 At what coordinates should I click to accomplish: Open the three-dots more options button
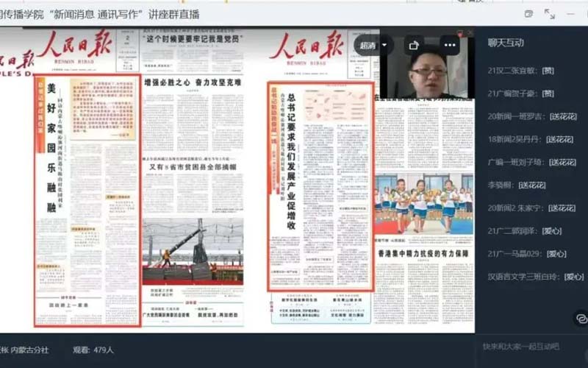tap(450, 46)
